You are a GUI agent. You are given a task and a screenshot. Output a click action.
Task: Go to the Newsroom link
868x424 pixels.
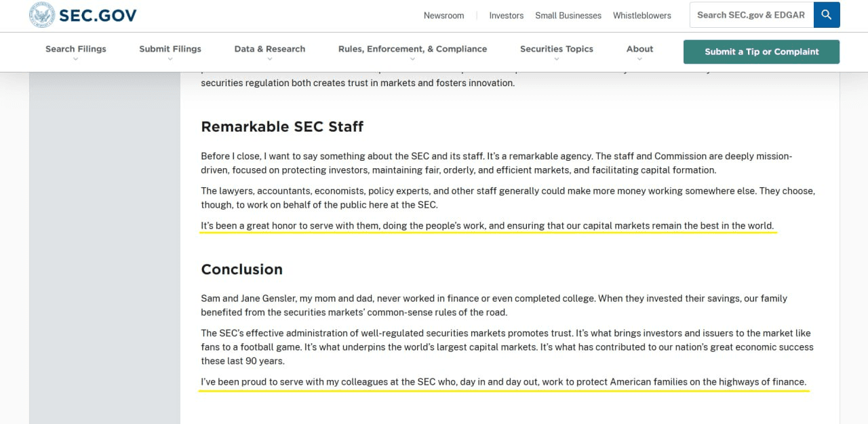tap(444, 16)
